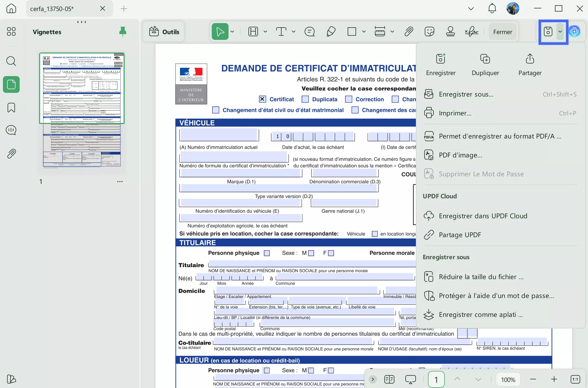Check the Sexe M box under Titulaire
588x388 pixels.
[311, 253]
